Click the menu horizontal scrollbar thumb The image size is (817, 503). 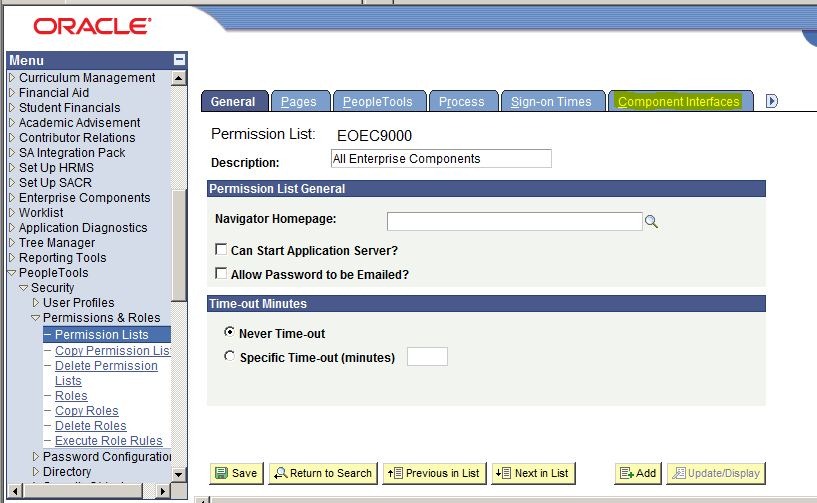(x=83, y=491)
